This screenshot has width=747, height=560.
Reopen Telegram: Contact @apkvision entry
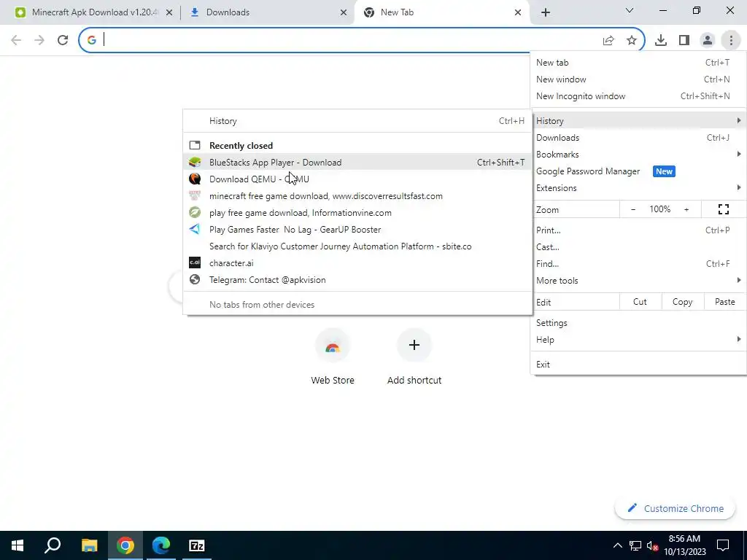coord(357,279)
